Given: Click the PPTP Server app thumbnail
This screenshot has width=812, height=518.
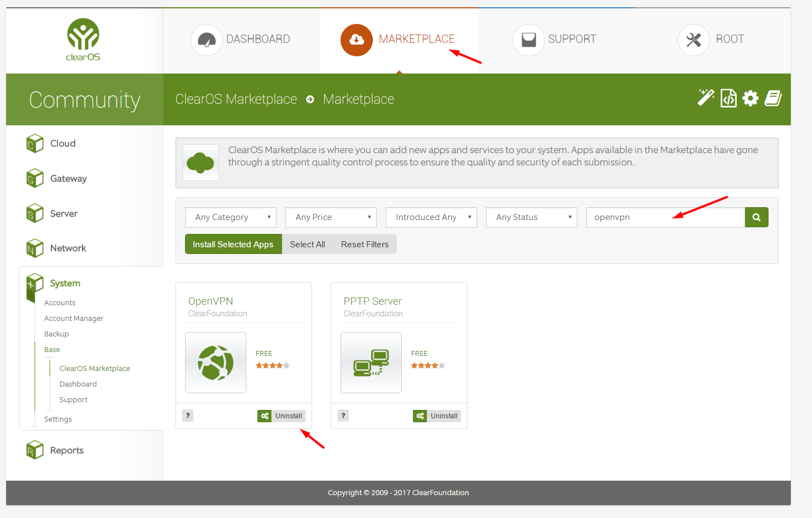Looking at the screenshot, I should (371, 363).
